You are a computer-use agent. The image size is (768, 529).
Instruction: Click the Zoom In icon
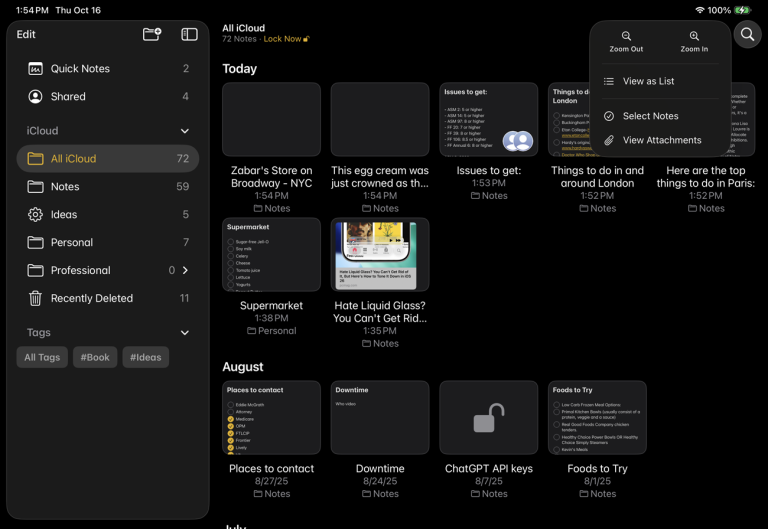click(x=694, y=37)
